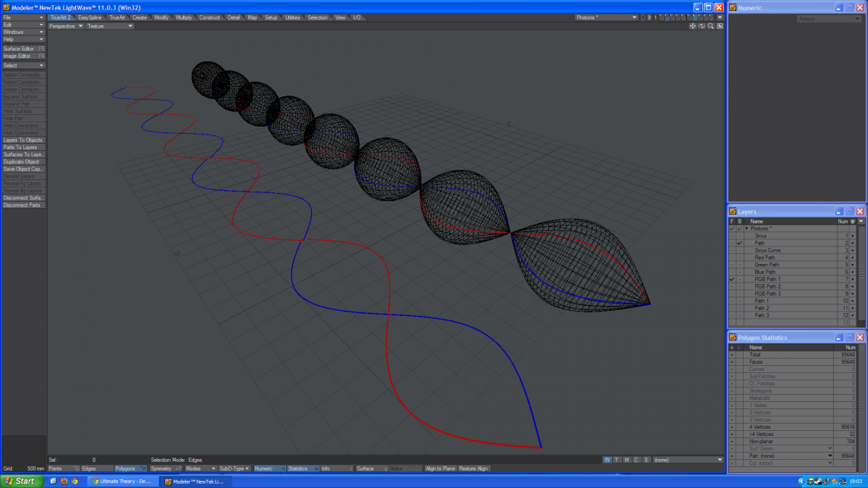Screen dimensions: 868x488
Task: Click the viewport rotate icon
Action: click(702, 26)
